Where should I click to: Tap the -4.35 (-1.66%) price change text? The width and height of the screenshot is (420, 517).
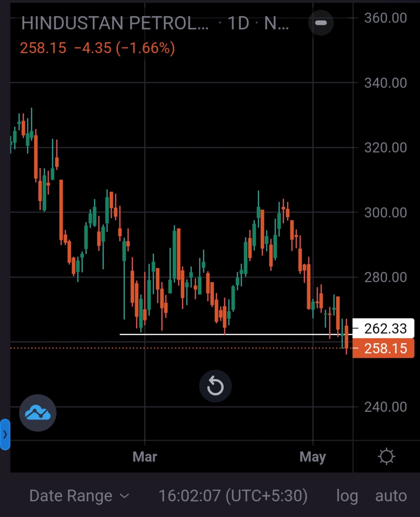coord(125,48)
